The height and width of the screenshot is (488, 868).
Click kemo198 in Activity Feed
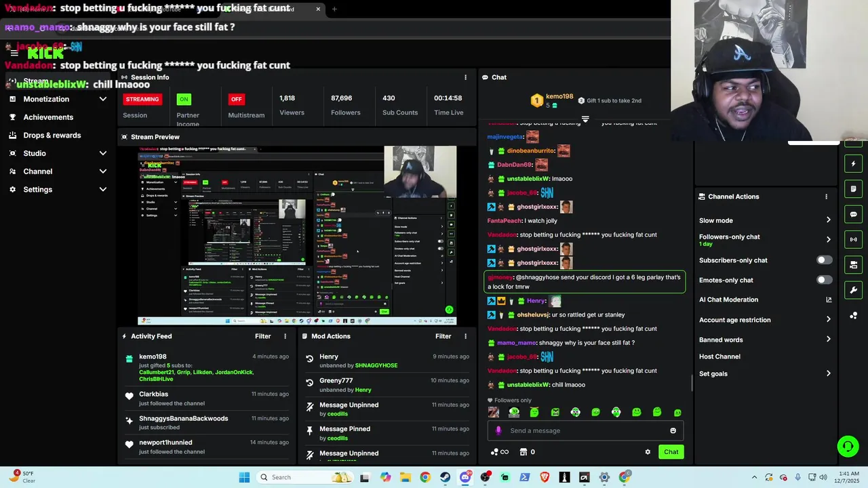[153, 357]
